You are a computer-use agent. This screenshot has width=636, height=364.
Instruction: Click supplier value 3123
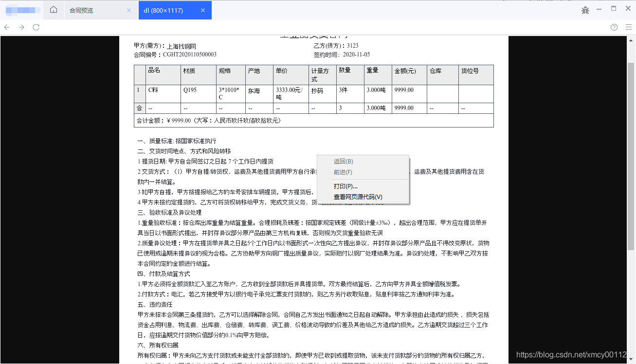pyautogui.click(x=352, y=46)
